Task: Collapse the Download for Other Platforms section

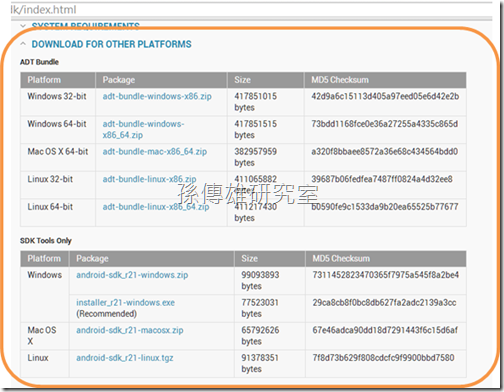Action: [23, 44]
